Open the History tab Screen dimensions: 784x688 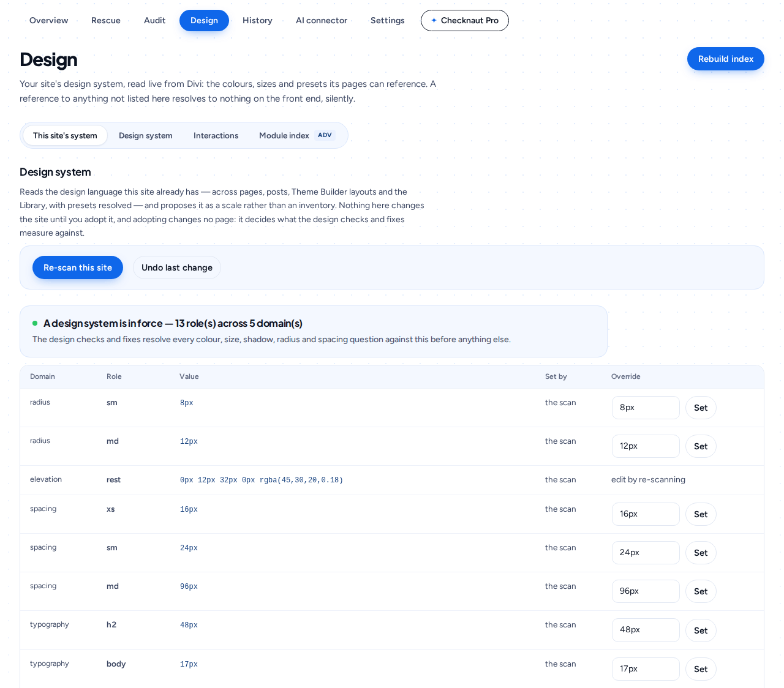point(257,20)
